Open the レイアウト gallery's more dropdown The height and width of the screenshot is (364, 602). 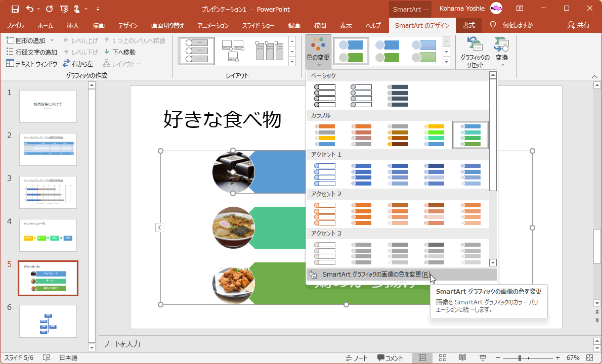[x=292, y=61]
